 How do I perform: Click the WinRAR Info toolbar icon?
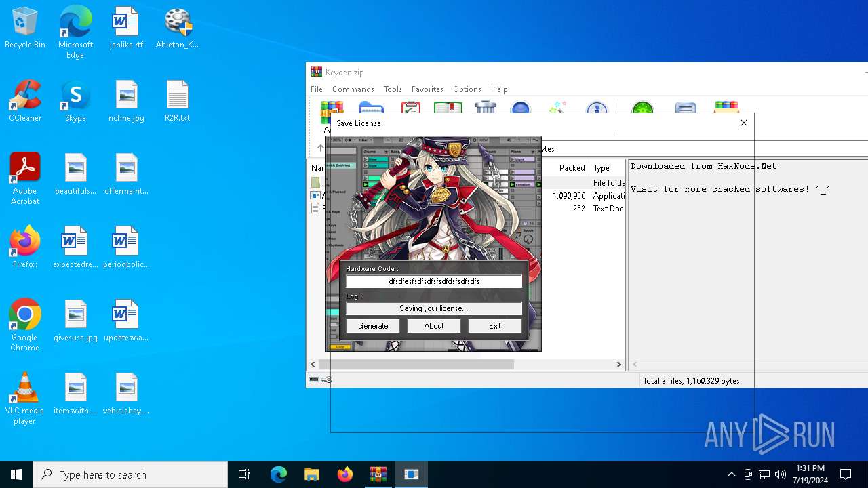597,107
